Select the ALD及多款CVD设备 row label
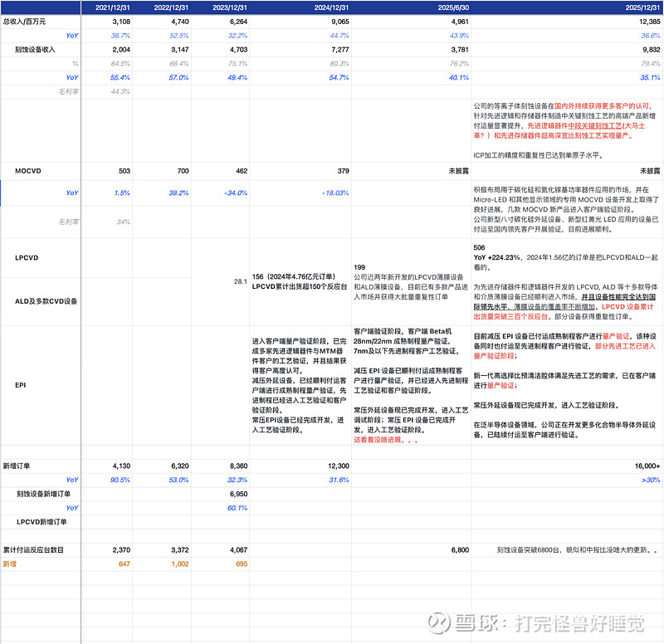 click(45, 300)
